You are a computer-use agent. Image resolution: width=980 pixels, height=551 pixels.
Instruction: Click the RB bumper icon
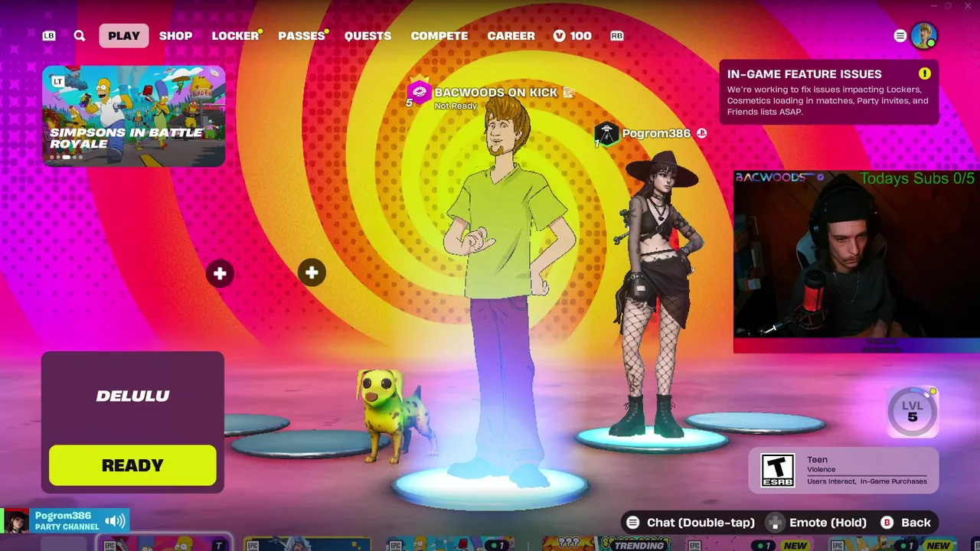coord(617,36)
